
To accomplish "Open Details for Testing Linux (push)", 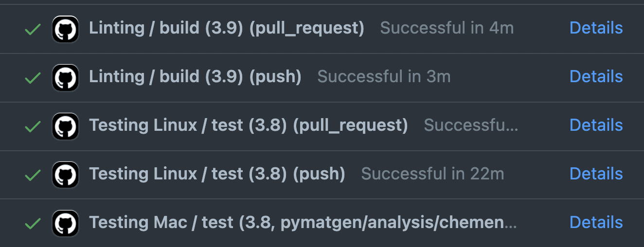I will tap(596, 174).
